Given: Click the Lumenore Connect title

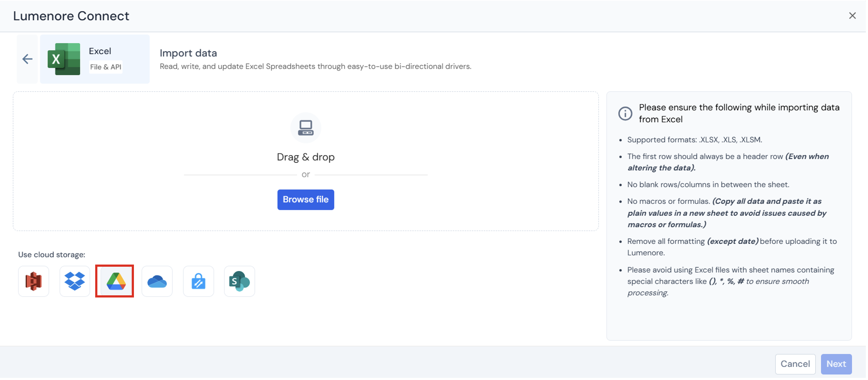Looking at the screenshot, I should (x=71, y=16).
